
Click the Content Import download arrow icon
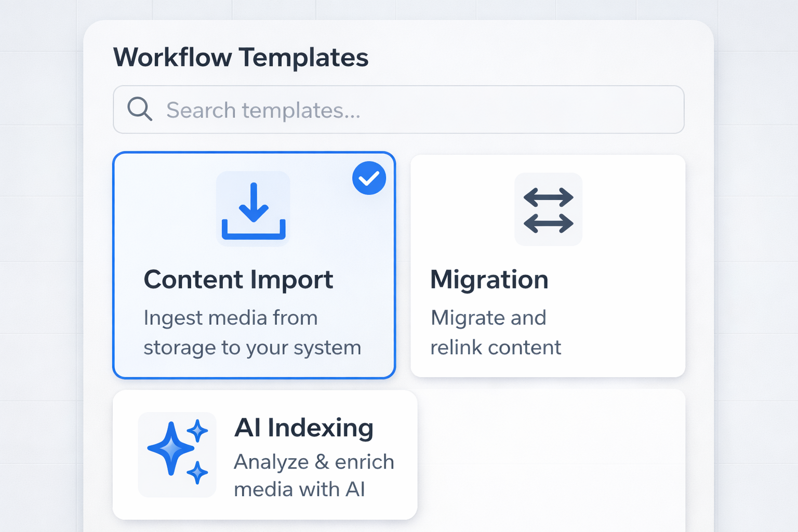[x=254, y=209]
